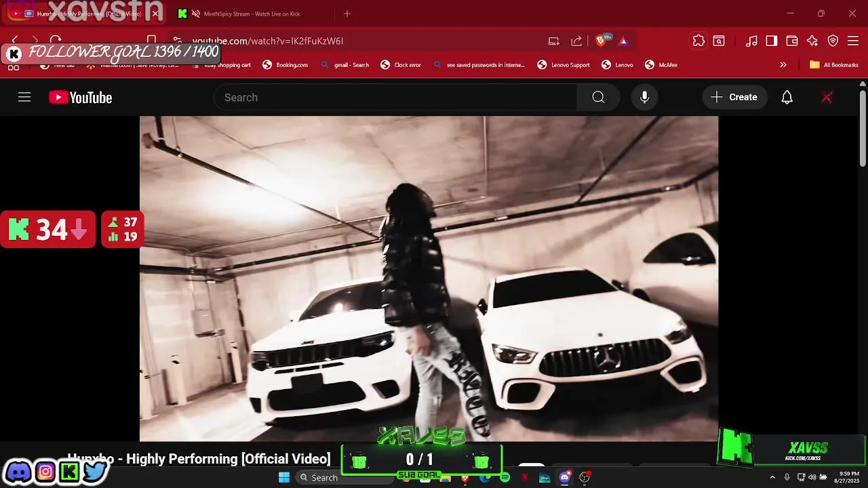This screenshot has width=868, height=488.
Task: Click the YouTube search magnifier button
Action: [x=598, y=98]
